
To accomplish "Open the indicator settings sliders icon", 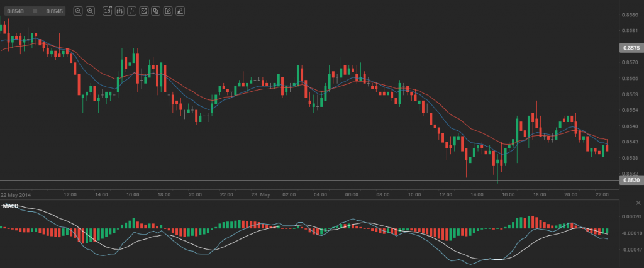I will click(131, 11).
